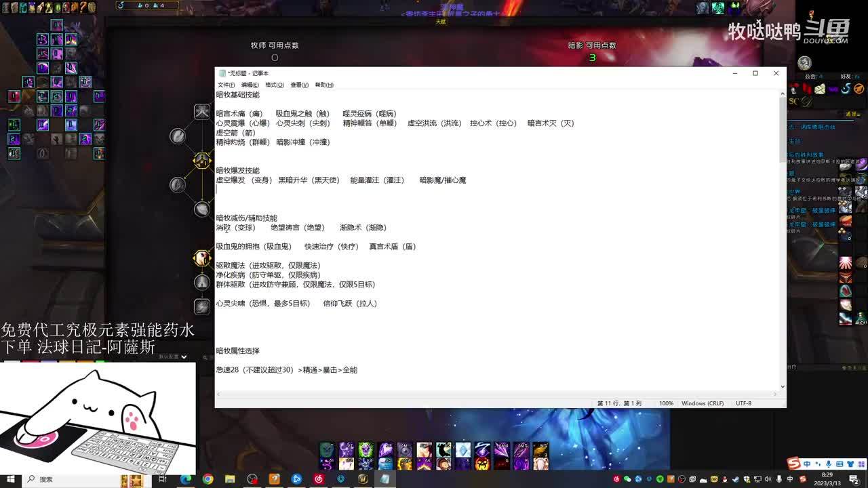
Task: Open the notification center on taskbar
Action: pos(854,479)
